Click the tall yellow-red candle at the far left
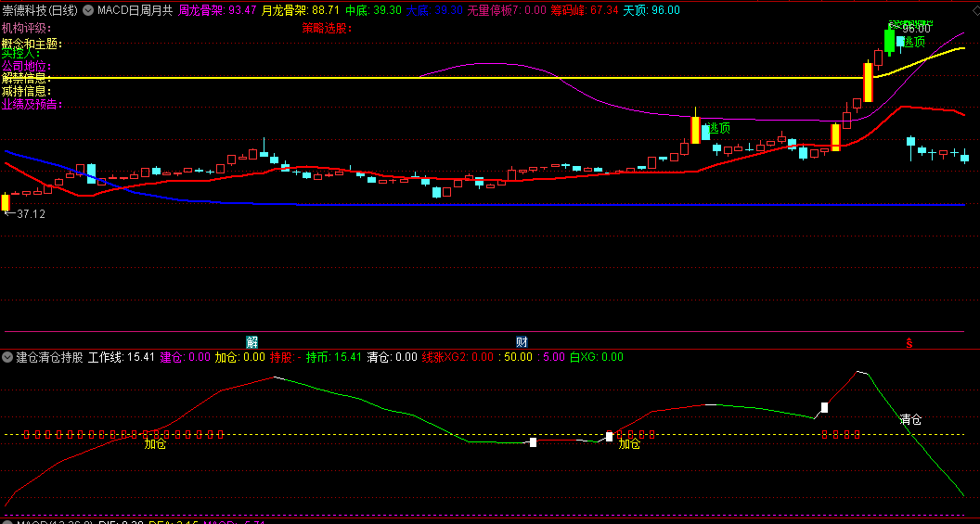This screenshot has width=980, height=524. (6, 202)
